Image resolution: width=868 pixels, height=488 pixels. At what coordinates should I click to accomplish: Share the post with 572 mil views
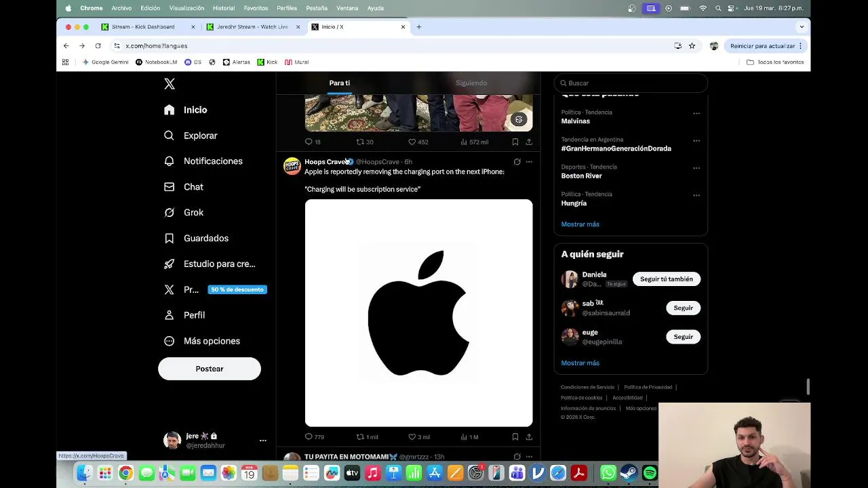tap(529, 142)
